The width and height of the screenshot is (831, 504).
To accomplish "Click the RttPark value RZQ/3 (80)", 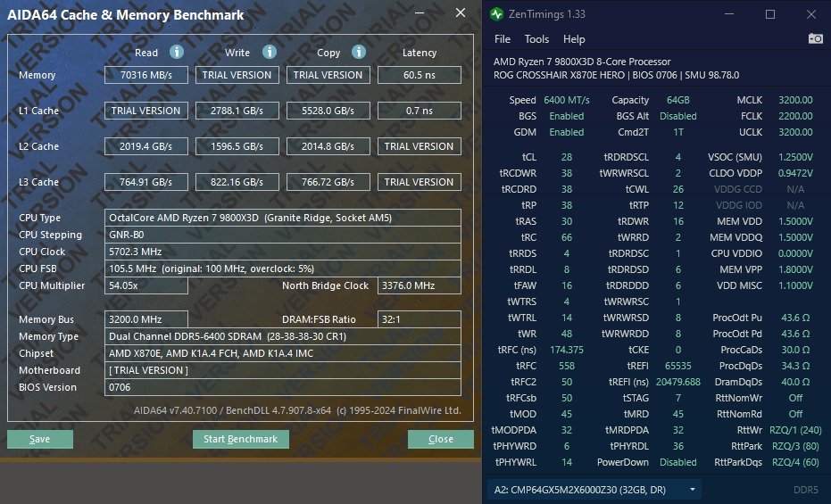I will pos(795,446).
